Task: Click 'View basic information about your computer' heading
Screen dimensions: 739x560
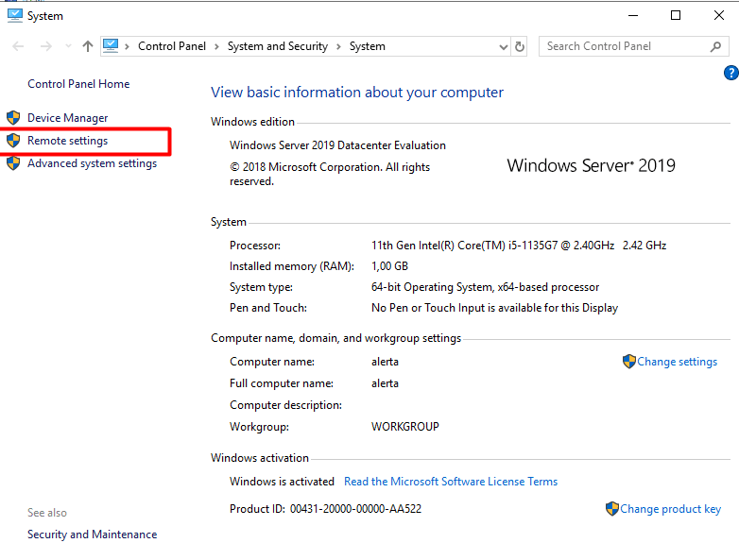Action: coord(357,93)
